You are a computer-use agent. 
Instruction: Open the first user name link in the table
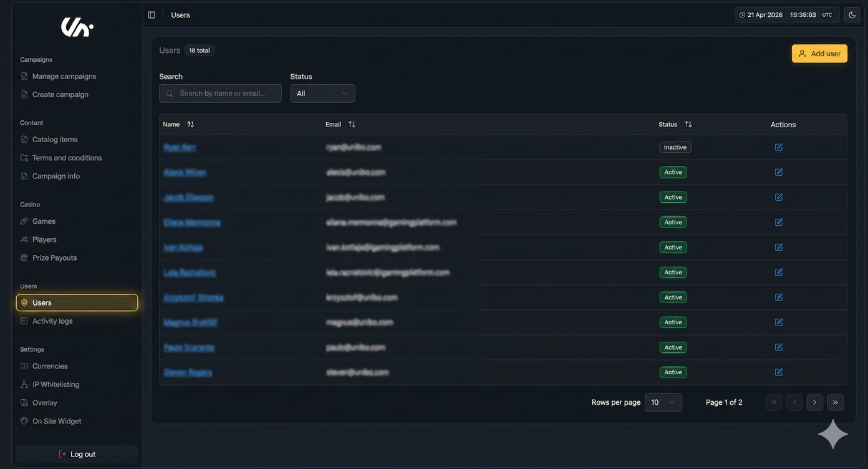click(180, 147)
